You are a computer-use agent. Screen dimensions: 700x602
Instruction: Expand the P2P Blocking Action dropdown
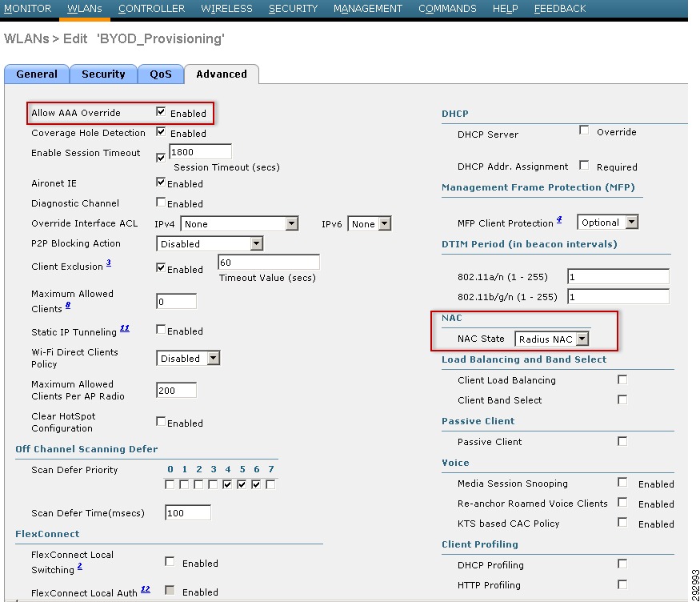coord(210,244)
